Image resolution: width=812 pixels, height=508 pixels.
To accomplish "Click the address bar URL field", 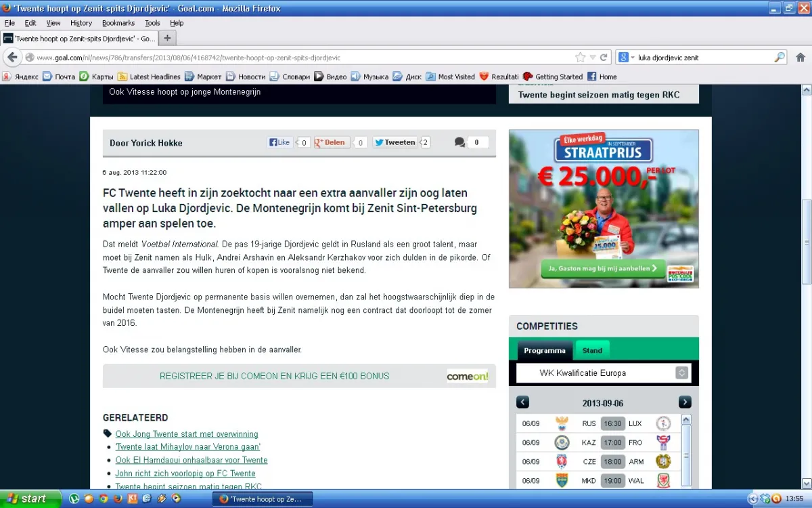I will (x=298, y=58).
